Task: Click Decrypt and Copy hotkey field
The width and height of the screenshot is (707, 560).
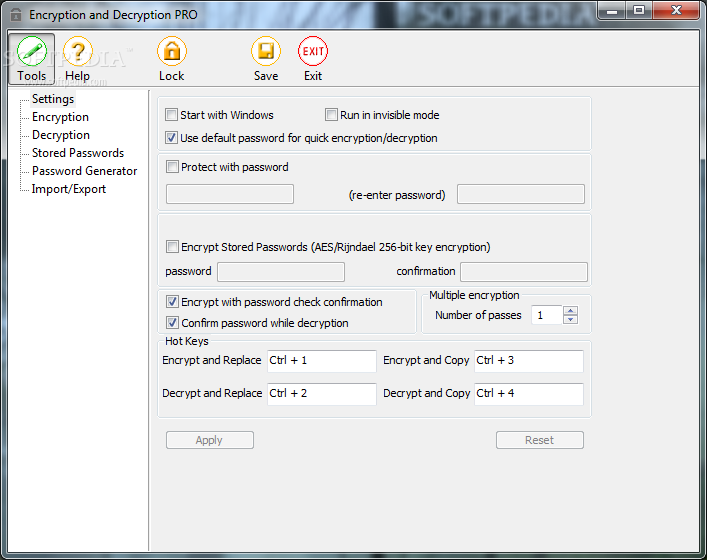Action: pos(529,394)
